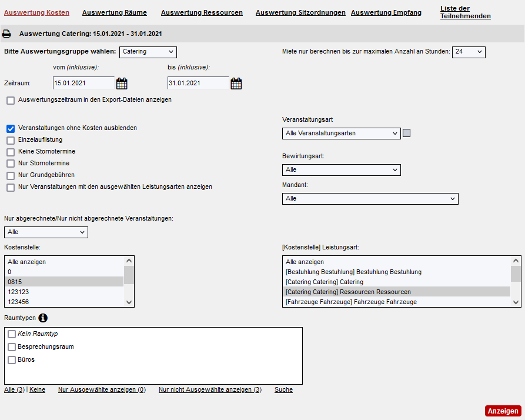
Task: Select the Kein Raumtyp checkbox
Action: coord(12,334)
